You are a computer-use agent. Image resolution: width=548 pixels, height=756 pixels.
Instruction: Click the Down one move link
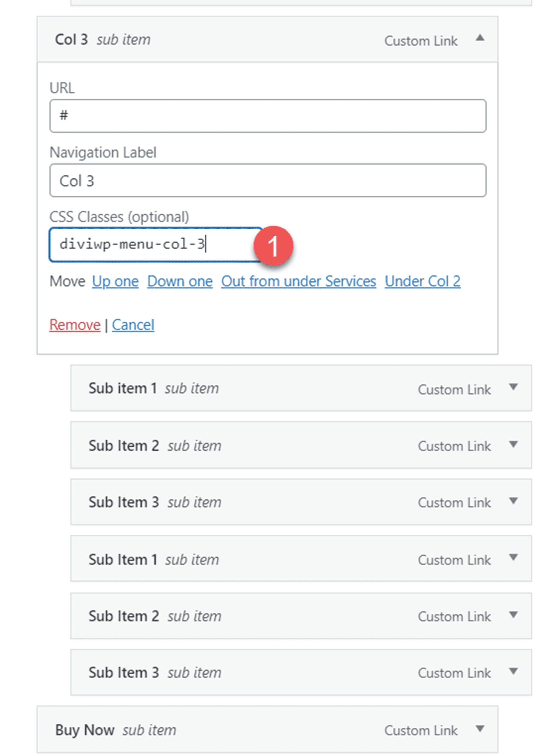180,281
